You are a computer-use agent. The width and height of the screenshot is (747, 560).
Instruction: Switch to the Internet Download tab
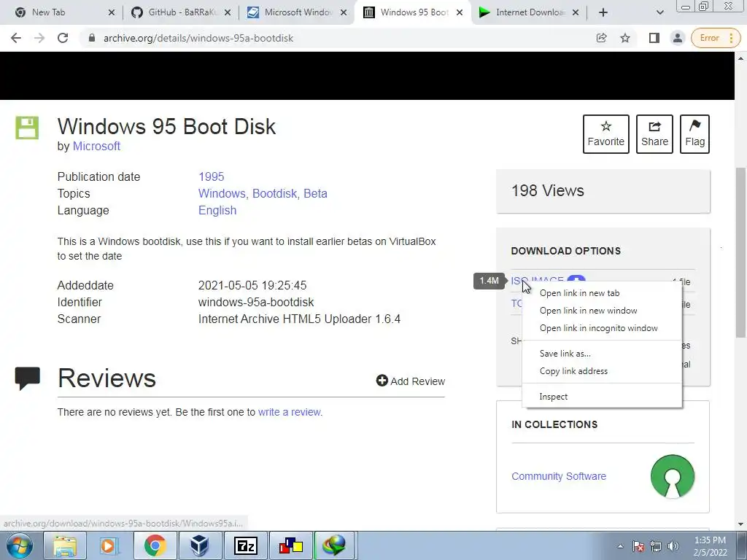[530, 12]
